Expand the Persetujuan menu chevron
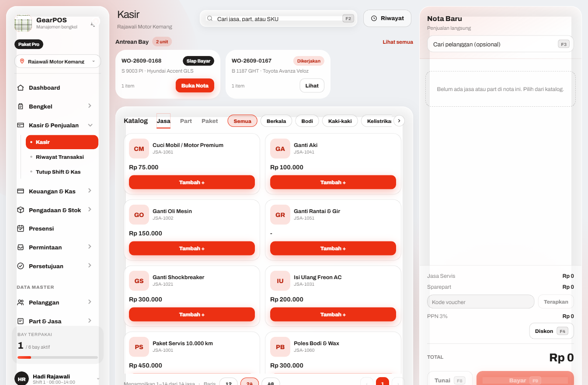588x385 pixels. pyautogui.click(x=90, y=266)
